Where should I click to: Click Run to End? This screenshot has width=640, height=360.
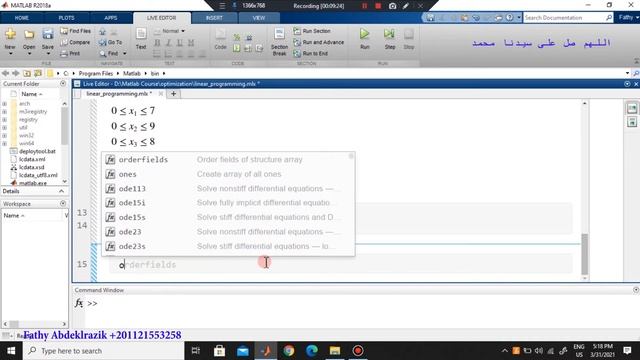point(311,53)
